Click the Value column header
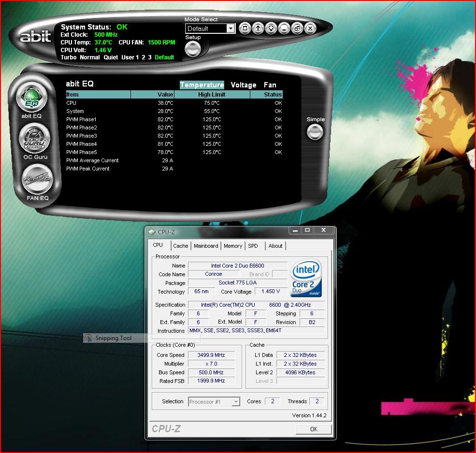The width and height of the screenshot is (476, 453). [x=152, y=94]
